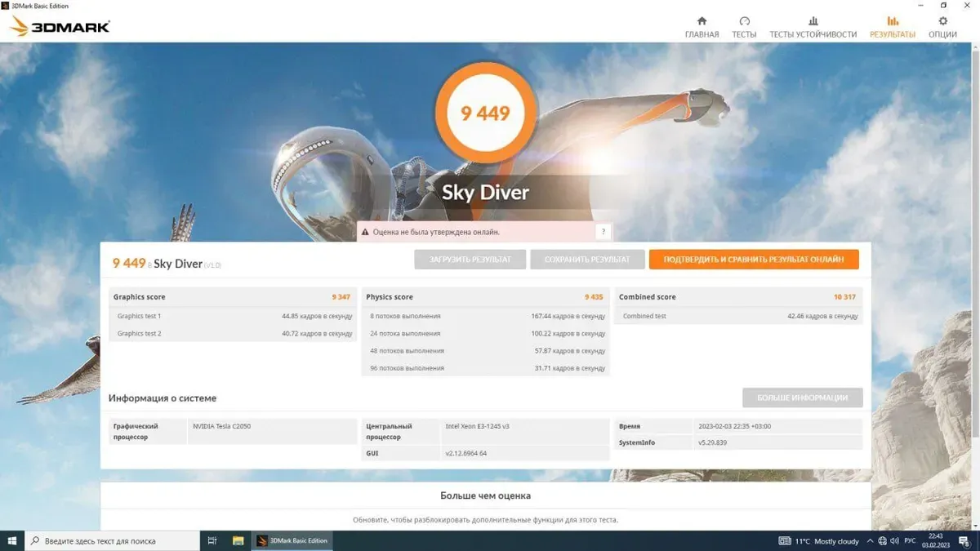Open Windows Task View icon

click(x=212, y=540)
